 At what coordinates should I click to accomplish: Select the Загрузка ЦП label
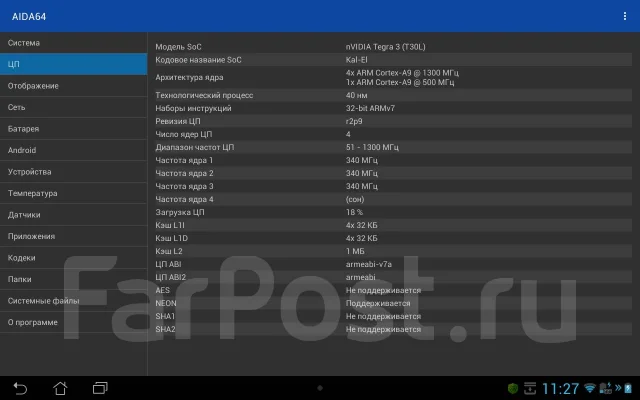point(180,212)
